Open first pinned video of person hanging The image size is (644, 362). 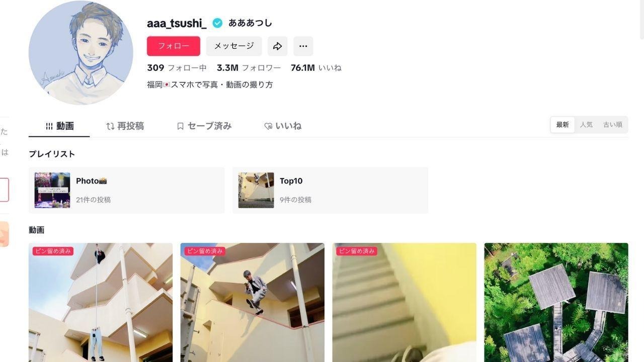point(101,303)
